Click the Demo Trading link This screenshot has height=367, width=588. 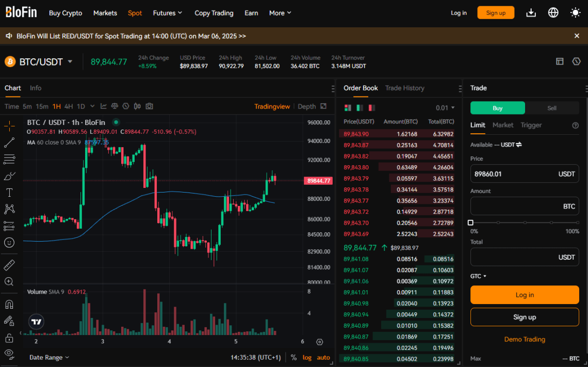click(x=525, y=339)
